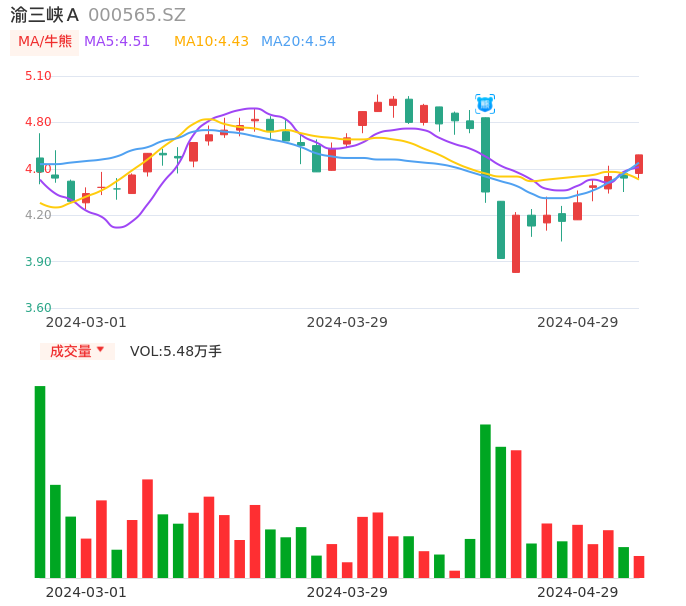Click the lowest red candlestick in April
Image resolution: width=686 pixels, height=606 pixels.
tap(516, 243)
